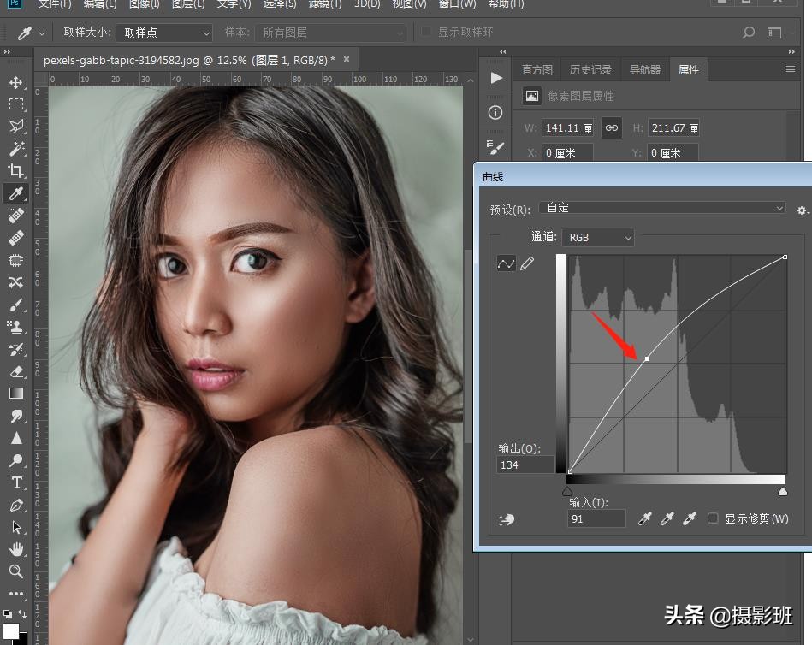
Task: Close the pexels-gabb-tapic document tab
Action: [x=347, y=60]
